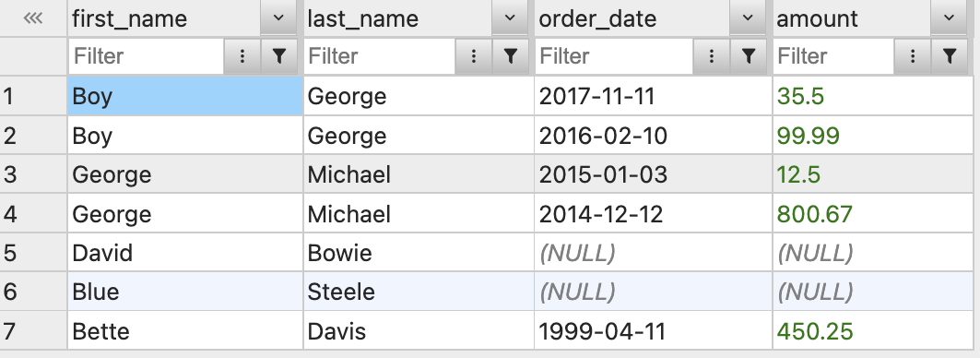The height and width of the screenshot is (358, 980).
Task: Click the amount filter funnel icon
Action: 950,56
